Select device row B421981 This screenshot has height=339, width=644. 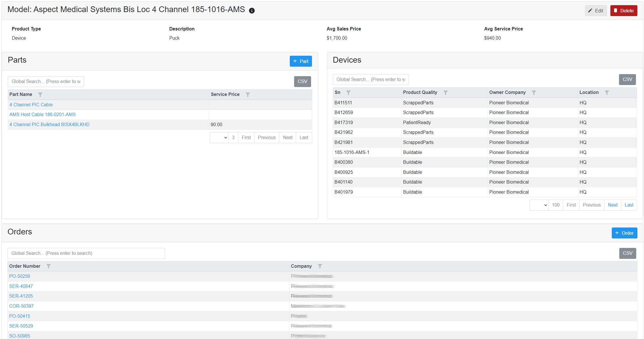click(485, 142)
